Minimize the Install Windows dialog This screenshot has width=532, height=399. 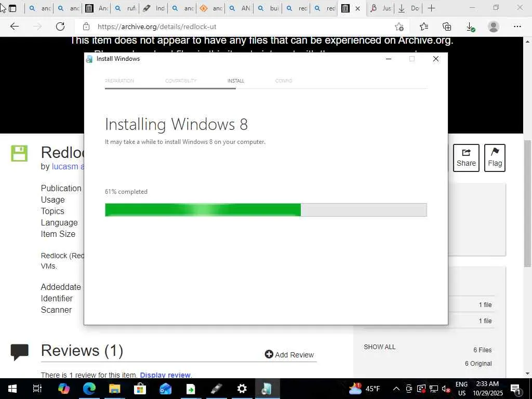[389, 59]
